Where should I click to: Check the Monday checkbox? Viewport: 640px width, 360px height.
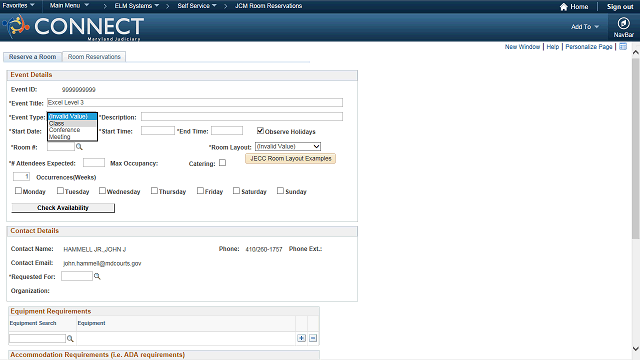point(18,191)
